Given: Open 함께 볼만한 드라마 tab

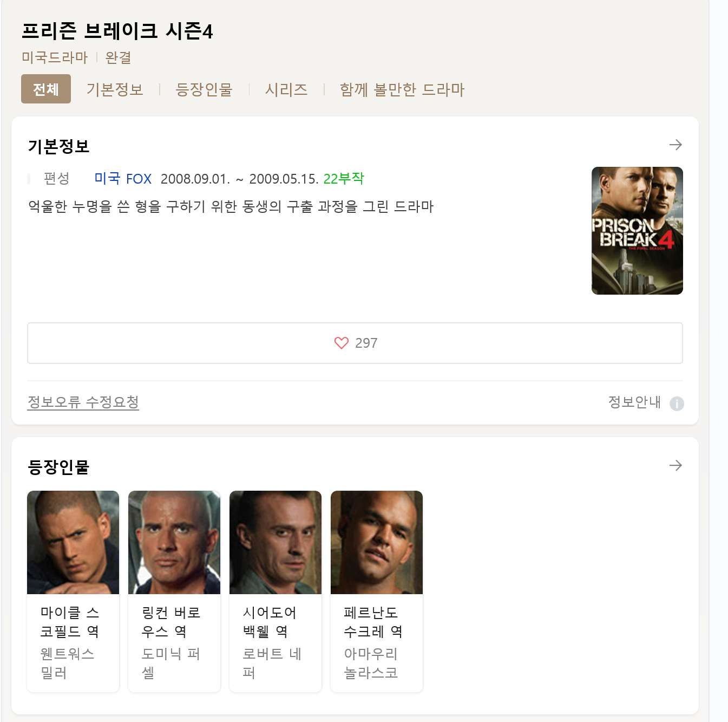Looking at the screenshot, I should [x=402, y=89].
